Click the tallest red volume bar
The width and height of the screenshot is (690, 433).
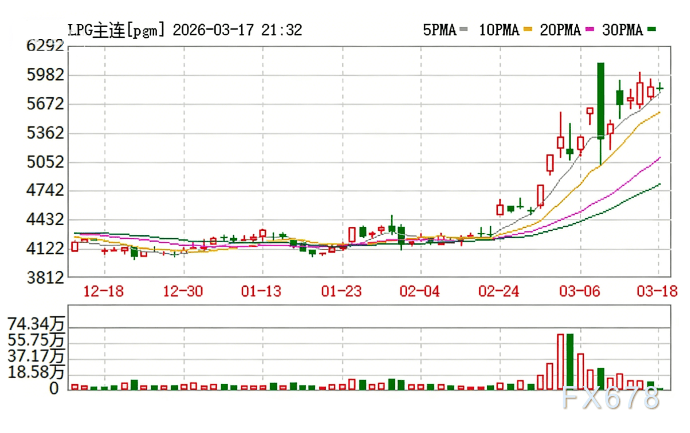(561, 361)
